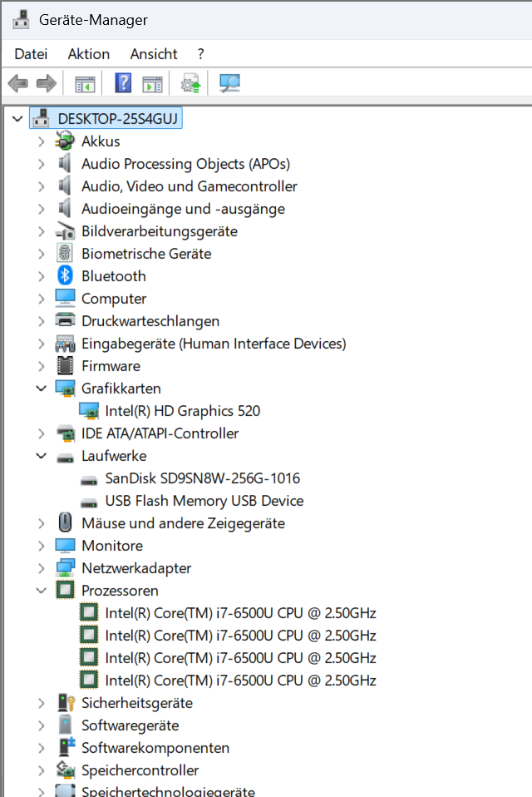
Task: Click the Prozessoren category chip icon
Action: click(65, 590)
